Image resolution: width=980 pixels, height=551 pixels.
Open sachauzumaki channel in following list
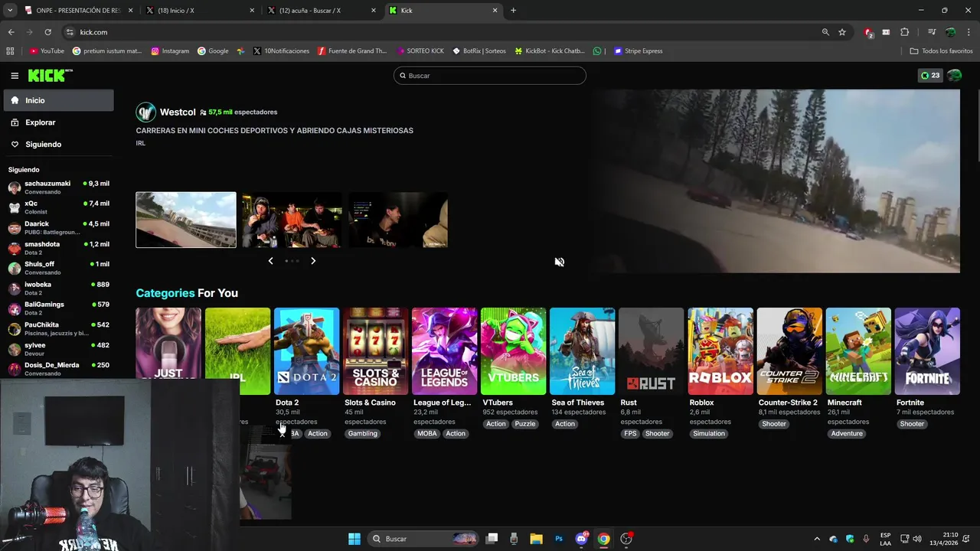(x=58, y=187)
